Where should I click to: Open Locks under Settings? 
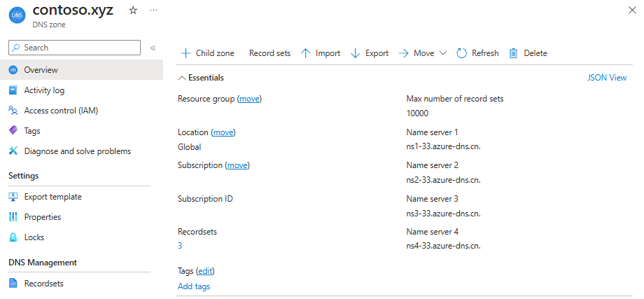tap(34, 237)
